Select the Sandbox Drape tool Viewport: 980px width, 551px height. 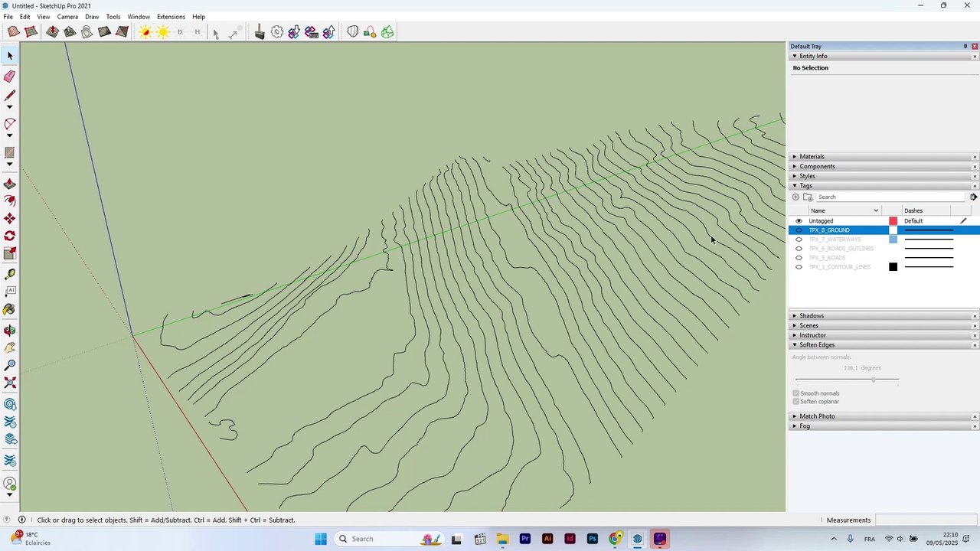[87, 32]
